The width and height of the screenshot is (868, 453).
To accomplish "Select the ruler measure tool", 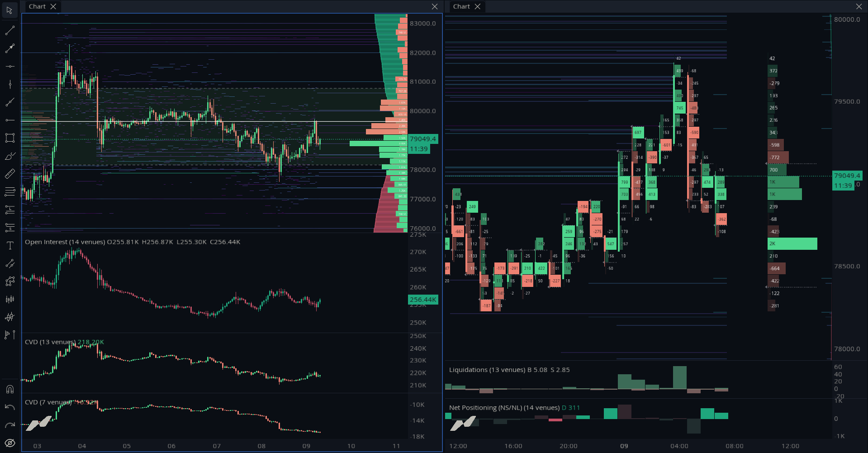I will (x=9, y=174).
